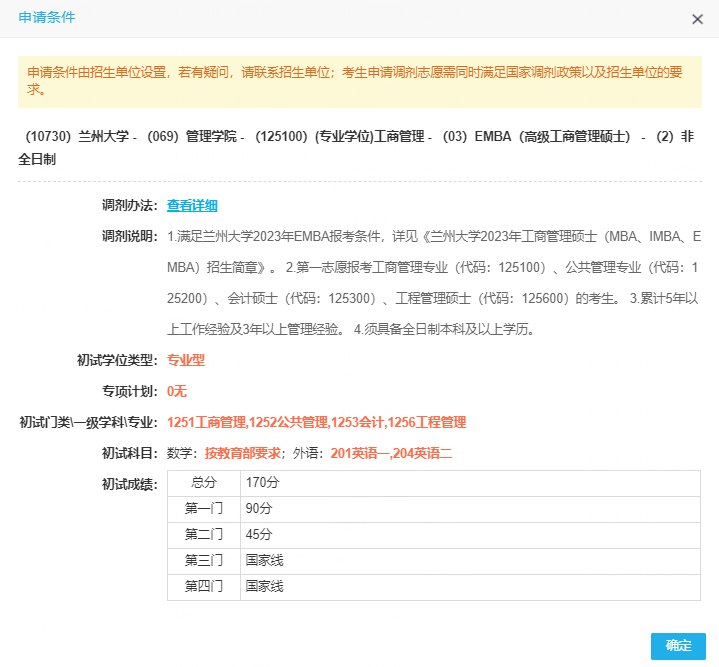Click the 201英语一,204英语二 language text
The image size is (719, 667).
coord(391,453)
